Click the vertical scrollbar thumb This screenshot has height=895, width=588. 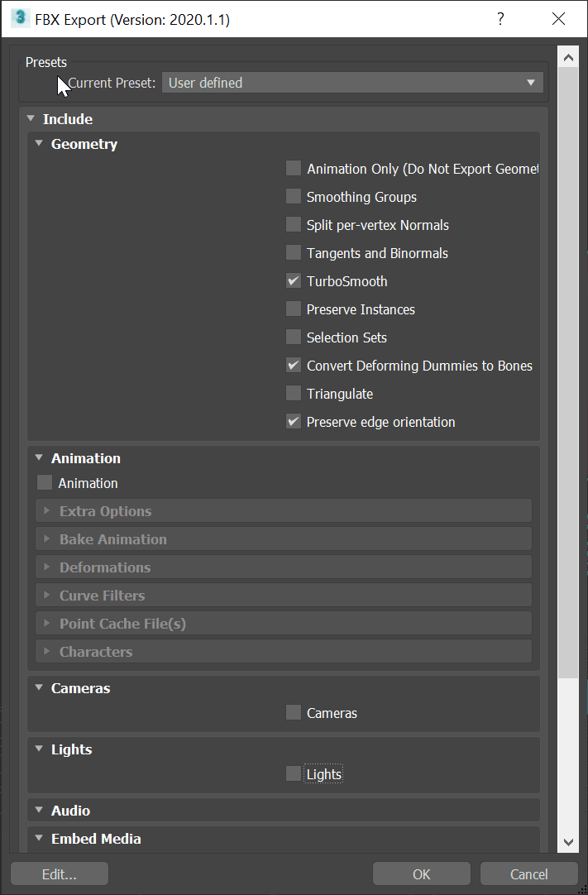coord(568,373)
